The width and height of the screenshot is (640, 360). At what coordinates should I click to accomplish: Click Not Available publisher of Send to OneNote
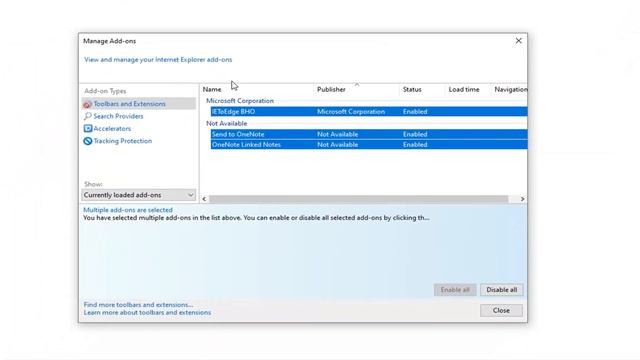tap(338, 134)
